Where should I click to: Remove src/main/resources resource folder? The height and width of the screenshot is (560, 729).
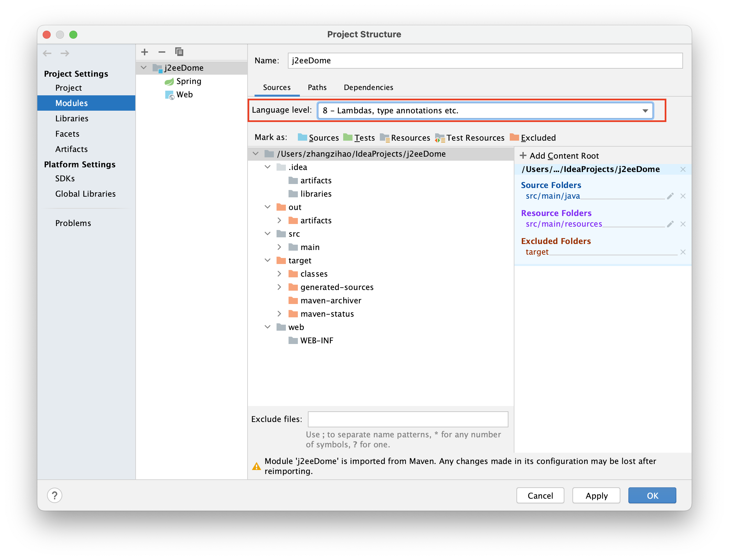(683, 224)
